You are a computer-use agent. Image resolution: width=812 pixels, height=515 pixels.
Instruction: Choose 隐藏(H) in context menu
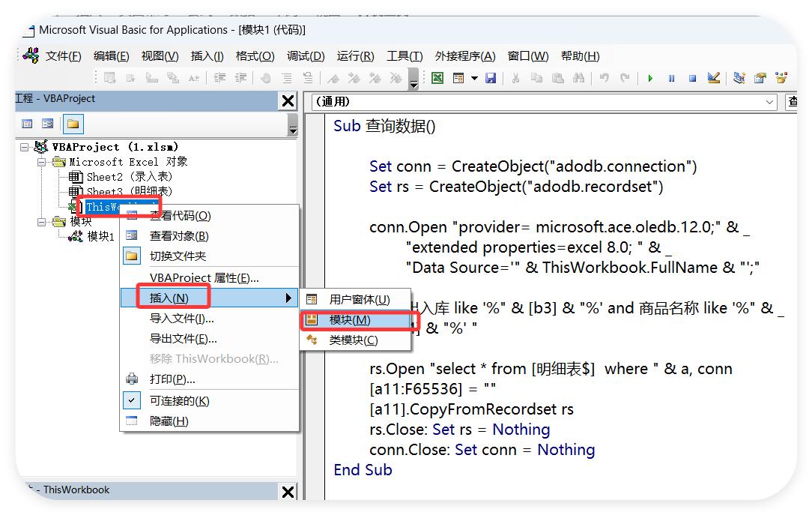point(209,421)
